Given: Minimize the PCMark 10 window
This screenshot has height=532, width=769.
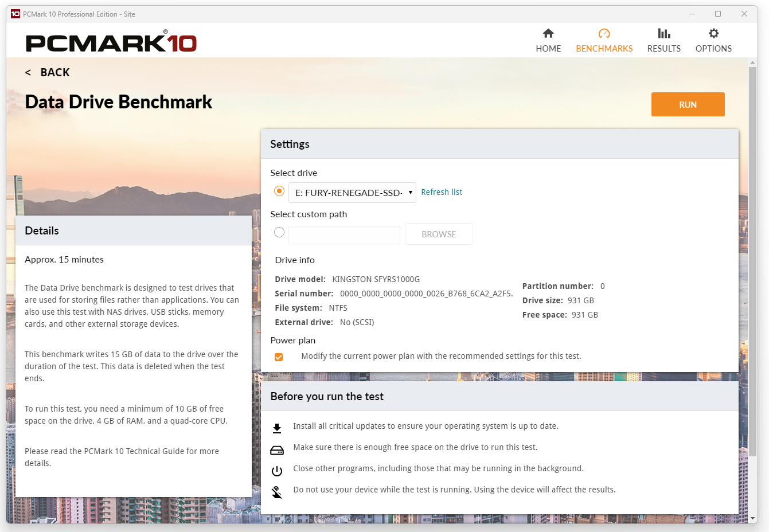Looking at the screenshot, I should click(x=692, y=14).
